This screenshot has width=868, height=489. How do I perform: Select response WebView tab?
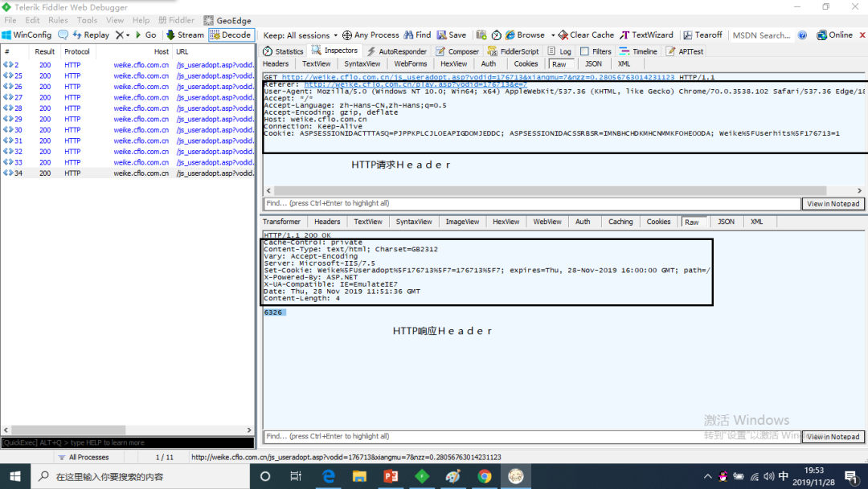[x=547, y=222]
